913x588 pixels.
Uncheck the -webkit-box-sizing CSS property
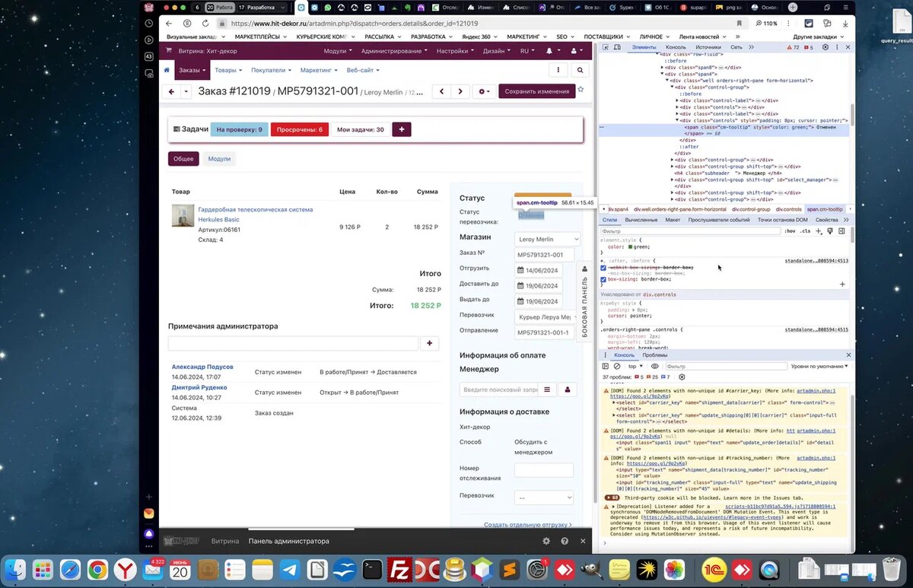pyautogui.click(x=603, y=268)
